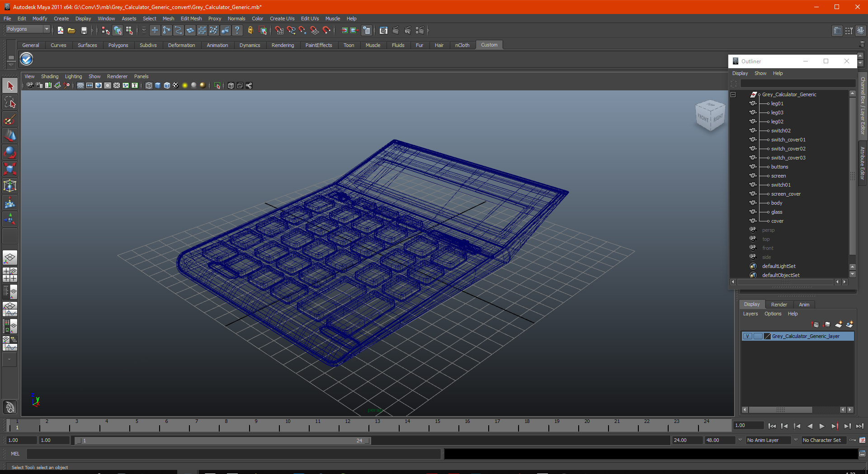Choose the Paint Selection tool
The width and height of the screenshot is (868, 474).
coord(10,119)
